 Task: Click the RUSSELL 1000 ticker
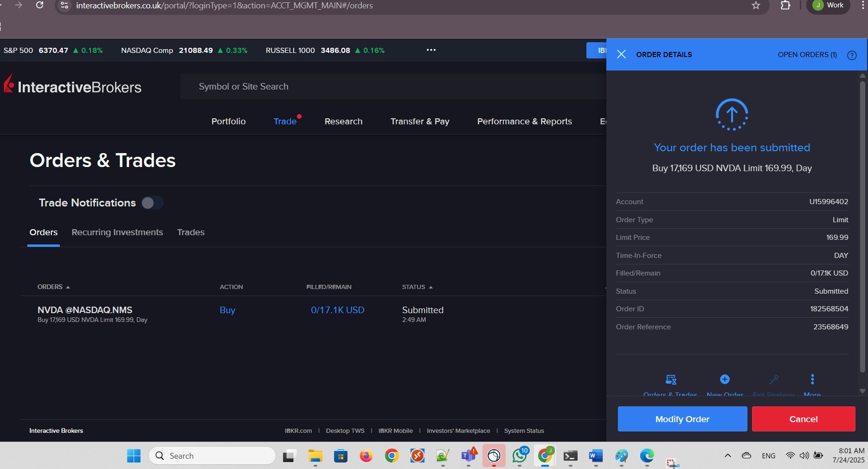(325, 50)
